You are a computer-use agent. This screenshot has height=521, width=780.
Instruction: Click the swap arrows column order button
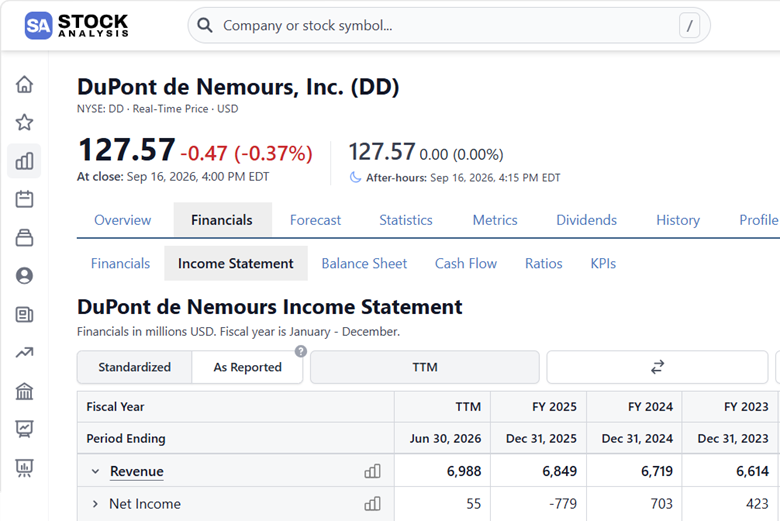(657, 367)
